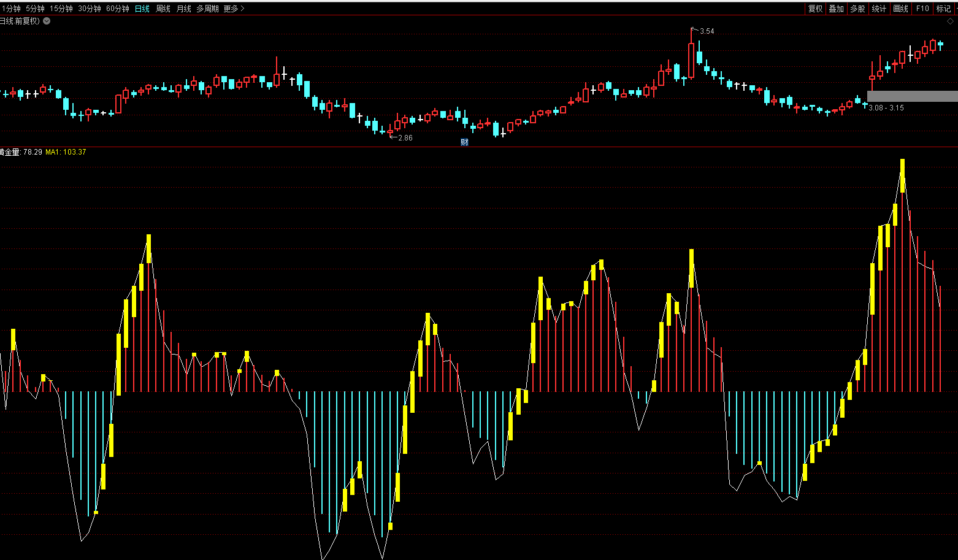Click the diamond icon at chart top-right

(950, 21)
